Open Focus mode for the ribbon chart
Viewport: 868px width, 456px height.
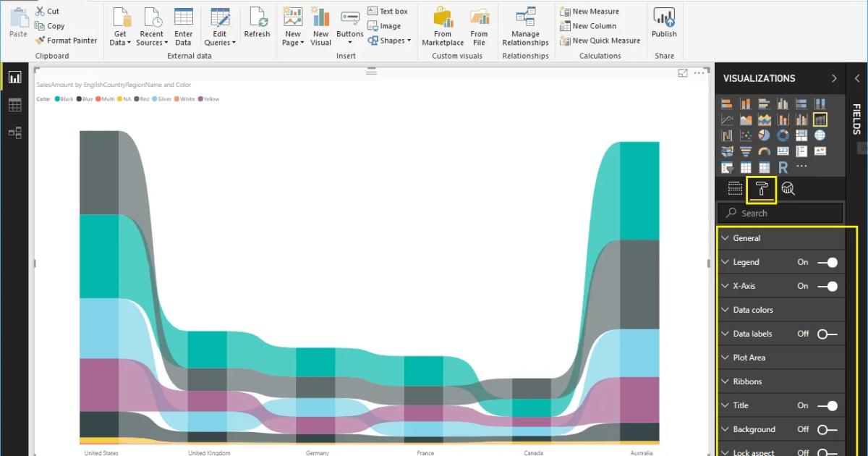[682, 73]
